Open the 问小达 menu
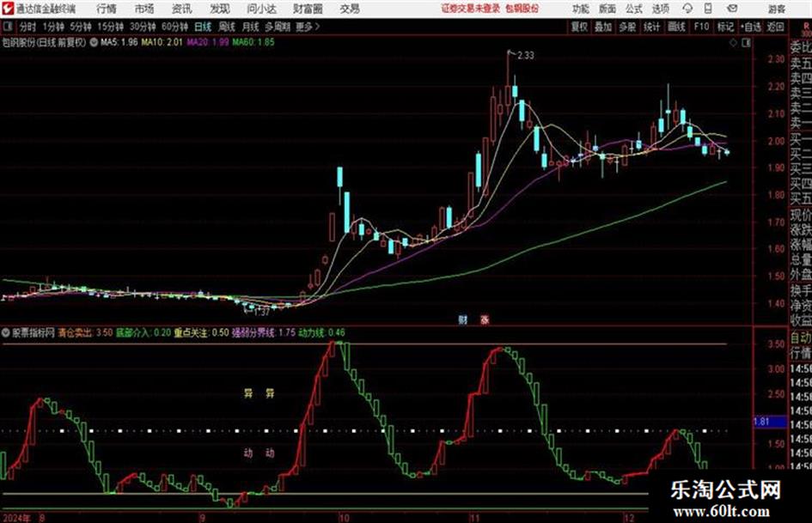The height and width of the screenshot is (523, 812). point(261,9)
